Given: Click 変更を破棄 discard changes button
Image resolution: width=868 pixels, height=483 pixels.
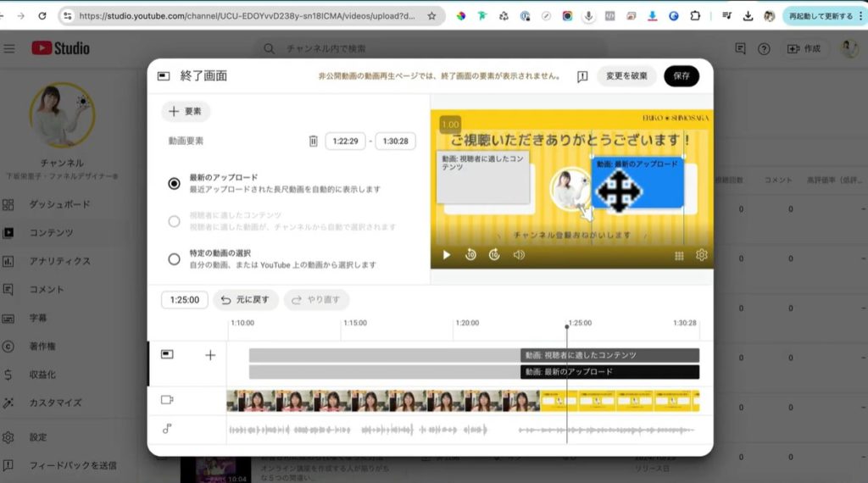Looking at the screenshot, I should pos(626,76).
